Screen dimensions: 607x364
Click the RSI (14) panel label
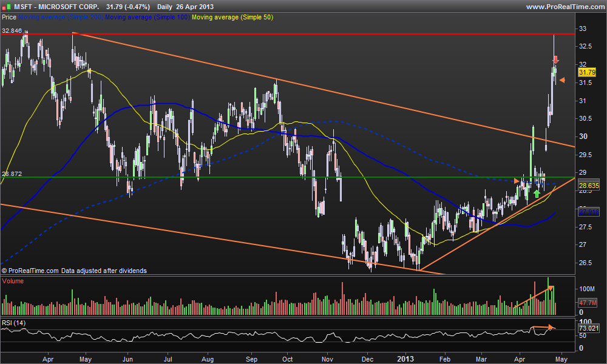(13, 323)
